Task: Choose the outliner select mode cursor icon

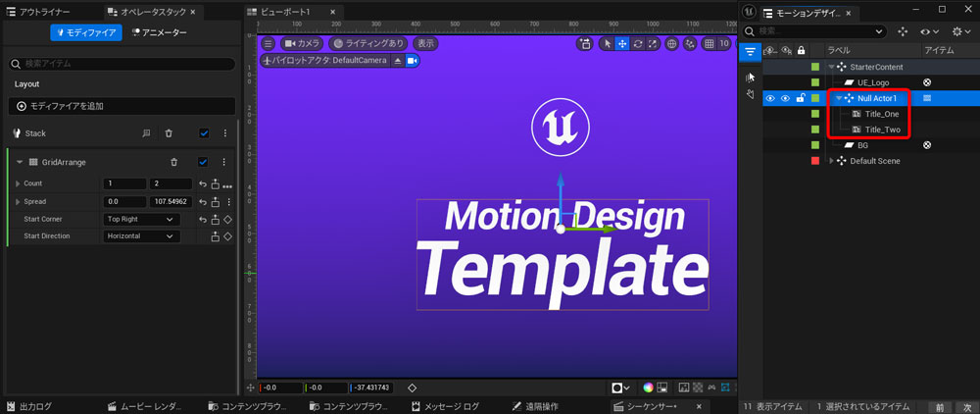Action: (751, 77)
